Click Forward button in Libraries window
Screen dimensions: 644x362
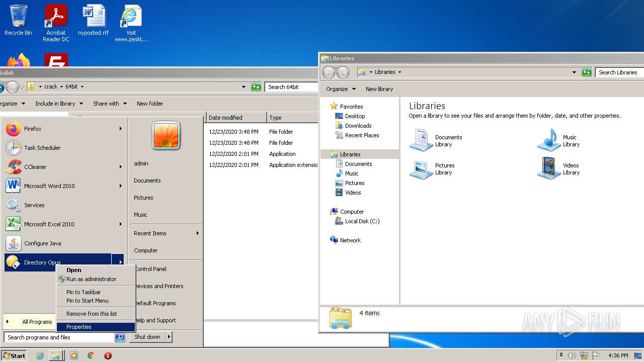coord(343,72)
